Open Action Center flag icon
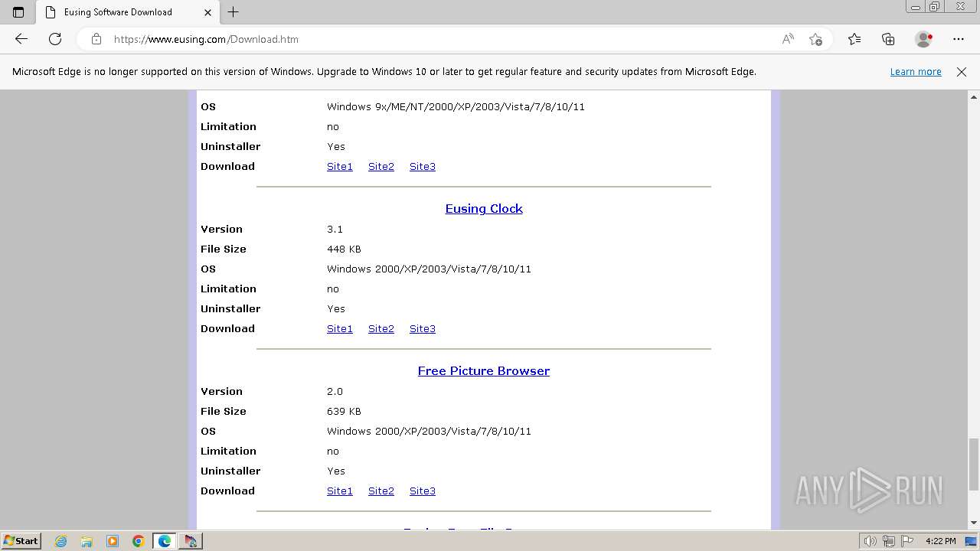 tap(906, 541)
